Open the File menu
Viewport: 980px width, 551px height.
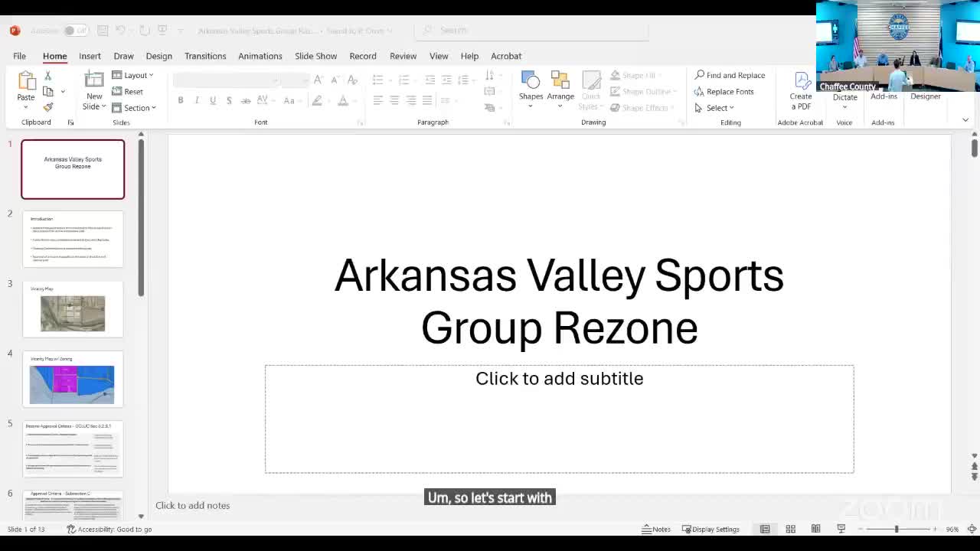(19, 56)
